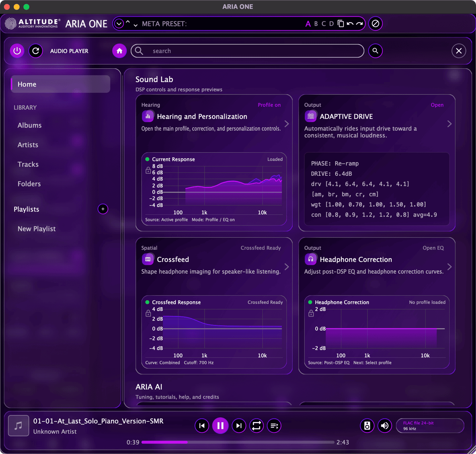Viewport: 476px width, 454px height.
Task: Skip to the previous track
Action: click(x=202, y=426)
